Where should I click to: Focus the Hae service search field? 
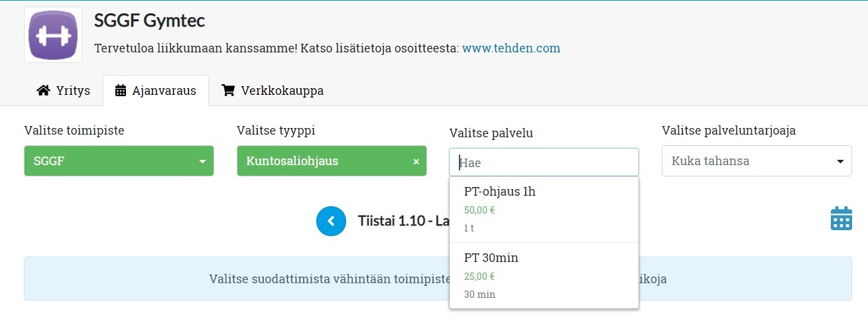point(544,162)
